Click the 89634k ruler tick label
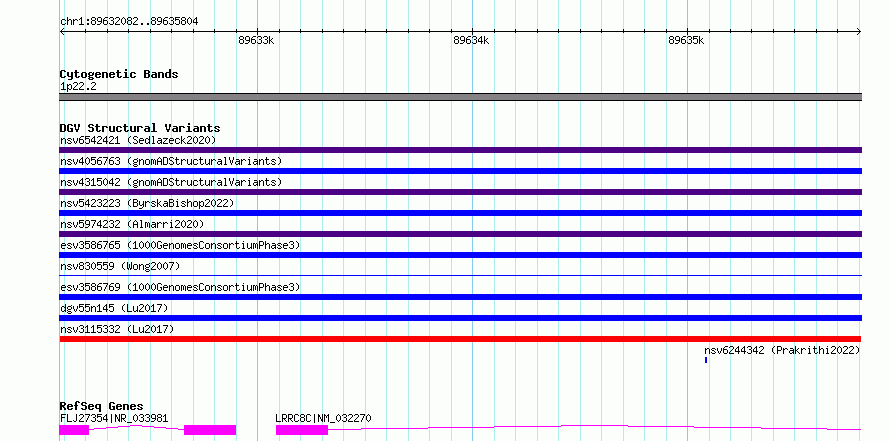 [x=472, y=40]
